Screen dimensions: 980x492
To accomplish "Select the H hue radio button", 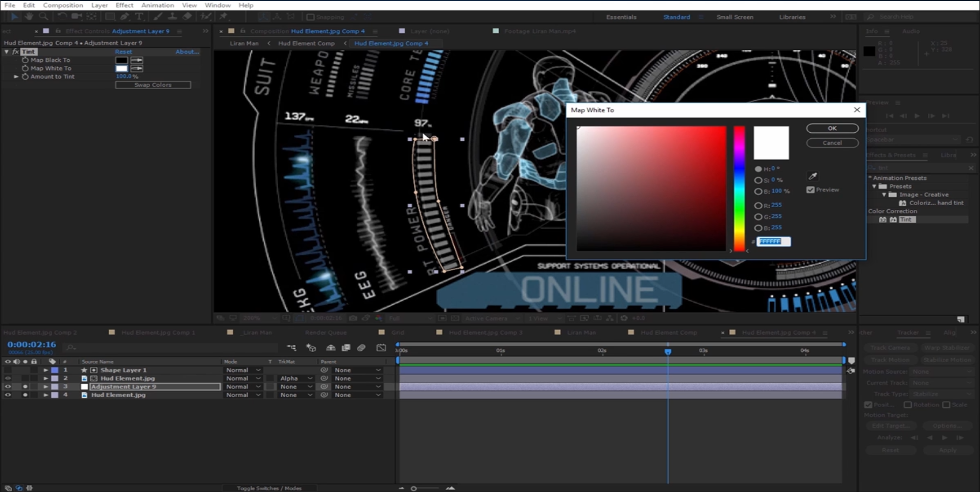I will [x=758, y=169].
